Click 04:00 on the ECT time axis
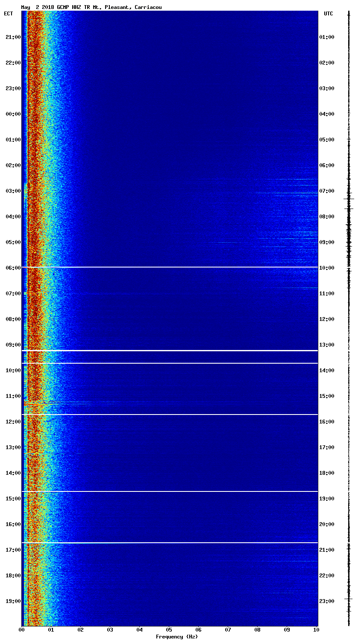Screen dimensions: 364x641 [x=13, y=217]
